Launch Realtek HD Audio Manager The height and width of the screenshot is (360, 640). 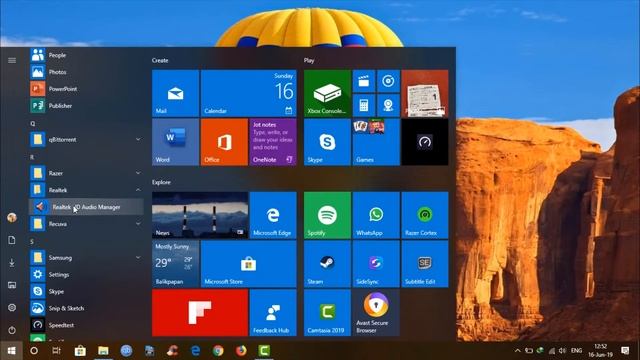pyautogui.click(x=87, y=207)
